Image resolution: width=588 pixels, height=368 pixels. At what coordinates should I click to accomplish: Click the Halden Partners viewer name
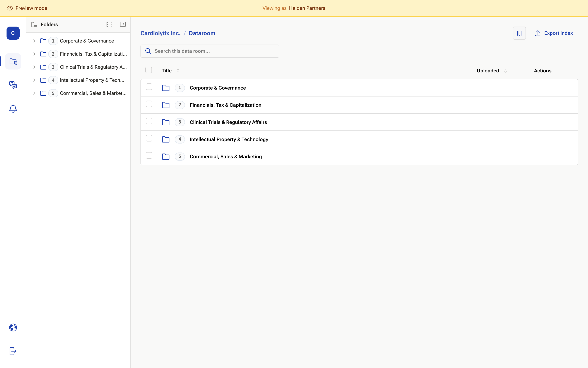point(307,8)
